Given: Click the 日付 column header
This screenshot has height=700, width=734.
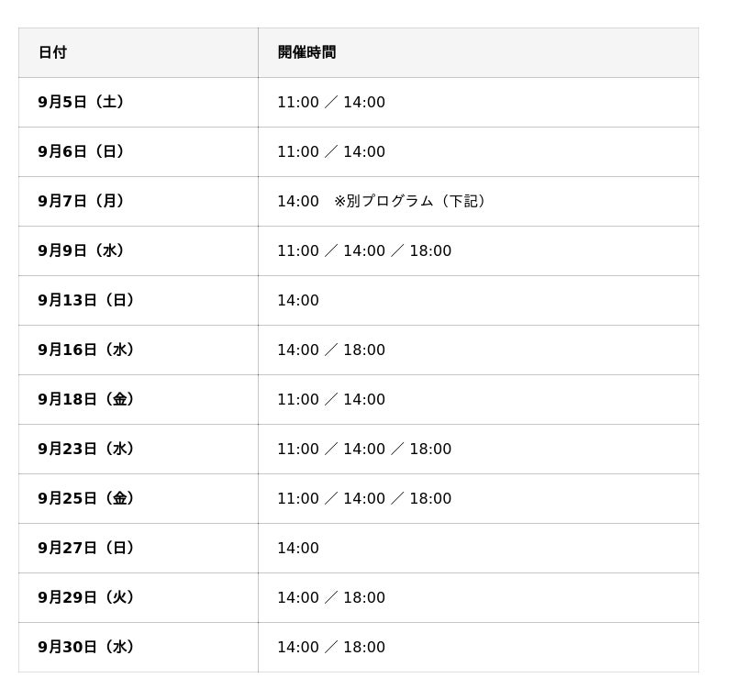Looking at the screenshot, I should coord(139,52).
